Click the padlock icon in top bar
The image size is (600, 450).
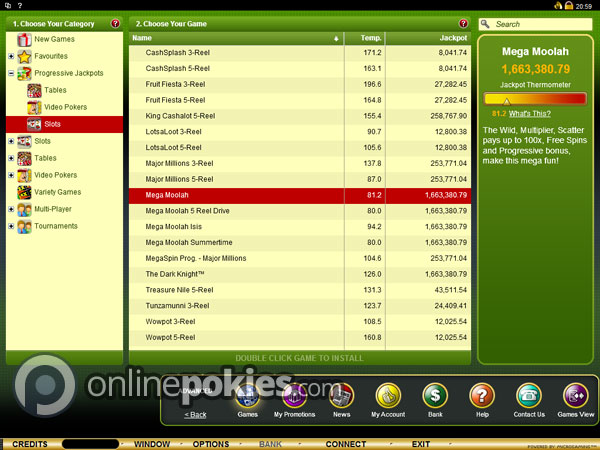tap(569, 5)
